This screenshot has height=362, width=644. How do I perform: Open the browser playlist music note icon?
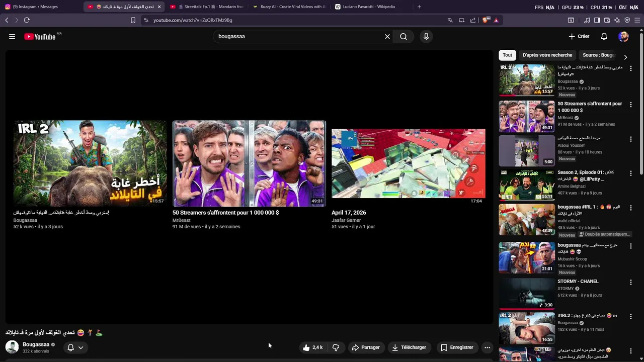click(587, 20)
